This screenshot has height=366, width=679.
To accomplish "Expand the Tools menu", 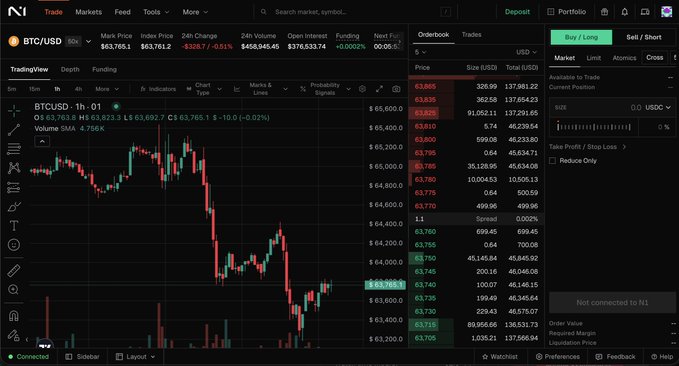I will pos(156,12).
